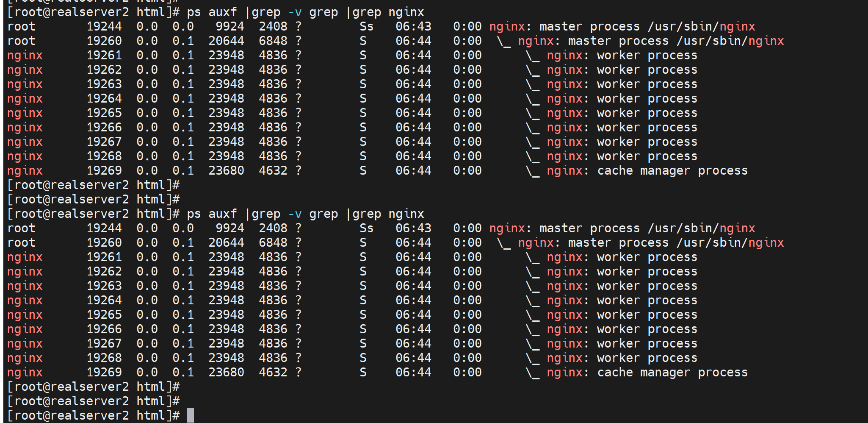Click RSS value 6848 in the second output
The image size is (868, 423).
[273, 242]
